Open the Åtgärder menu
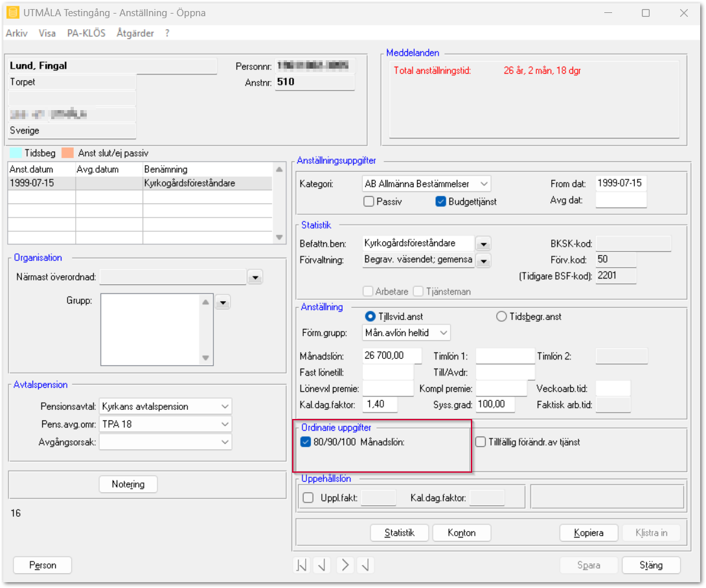 pyautogui.click(x=135, y=33)
